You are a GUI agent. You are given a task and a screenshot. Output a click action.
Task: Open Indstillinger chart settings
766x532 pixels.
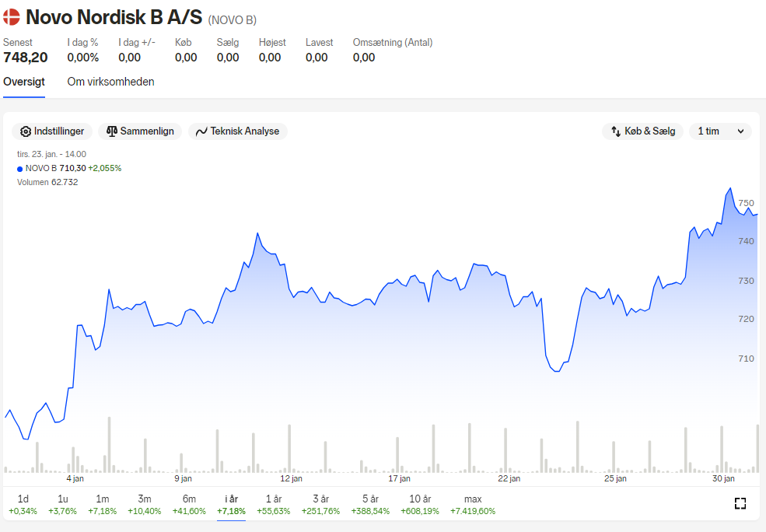coord(52,131)
